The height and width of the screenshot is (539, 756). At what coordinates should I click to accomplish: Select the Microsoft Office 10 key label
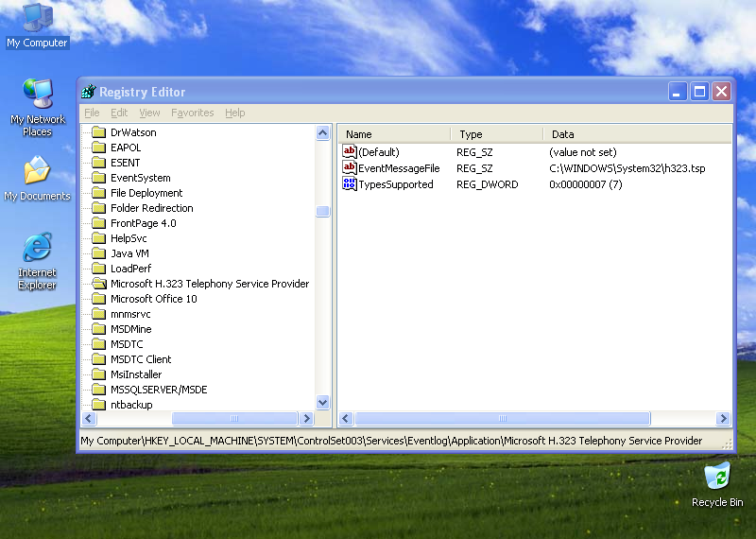tap(154, 299)
